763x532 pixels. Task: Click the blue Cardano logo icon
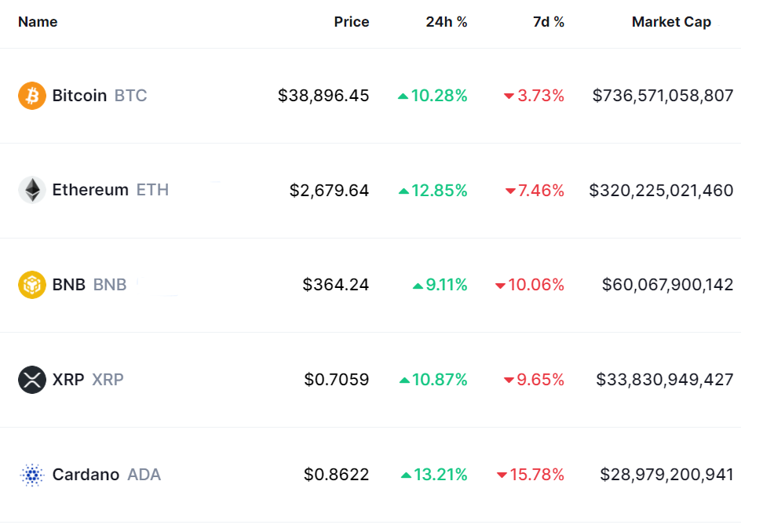[x=32, y=475]
